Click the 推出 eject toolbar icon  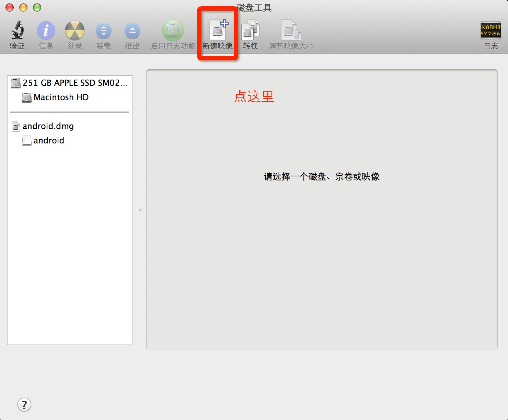coord(132,31)
